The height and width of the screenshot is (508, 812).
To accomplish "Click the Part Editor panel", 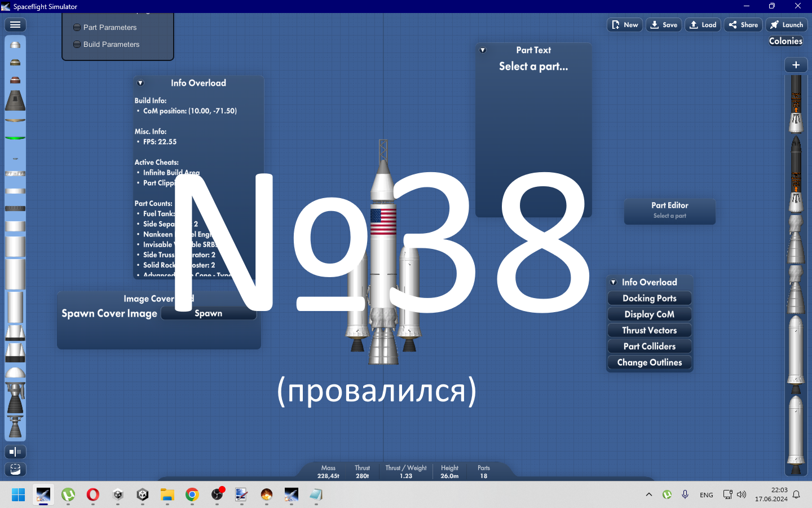I will click(670, 211).
